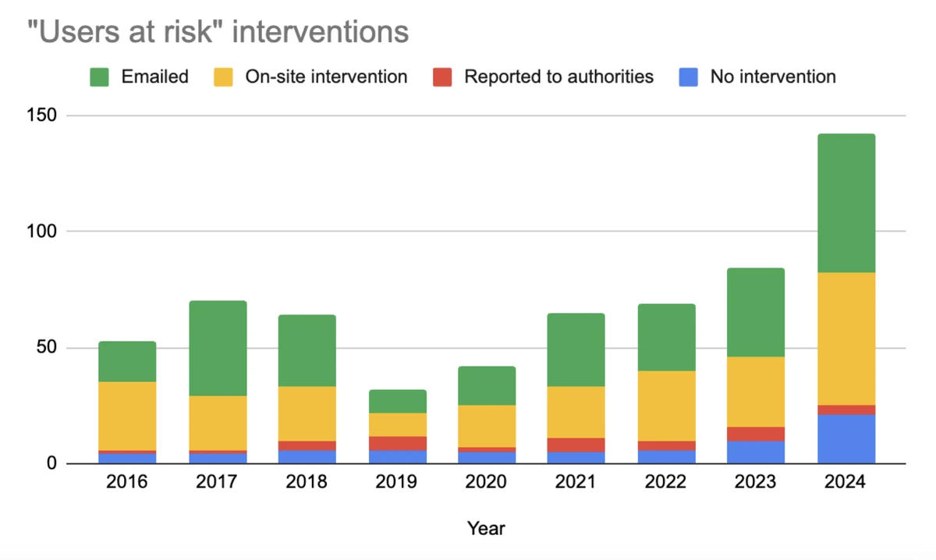
Task: Select the yellow On-site segment of 2016 bar
Action: [127, 416]
